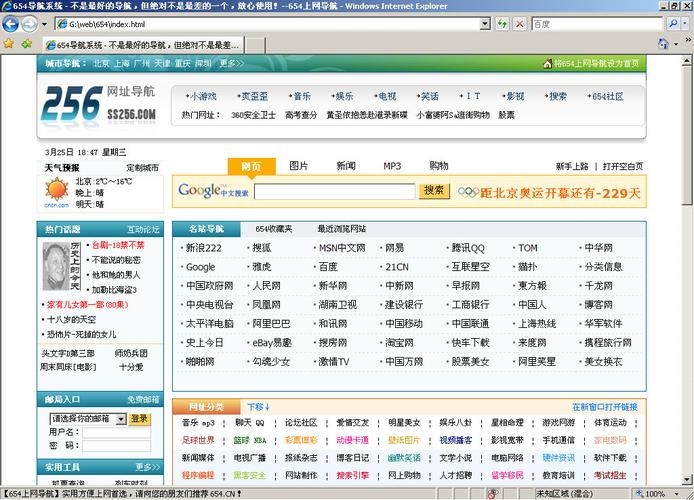Image resolution: width=694 pixels, height=500 pixels.
Task: Click the 北京 city link
Action: [x=101, y=64]
